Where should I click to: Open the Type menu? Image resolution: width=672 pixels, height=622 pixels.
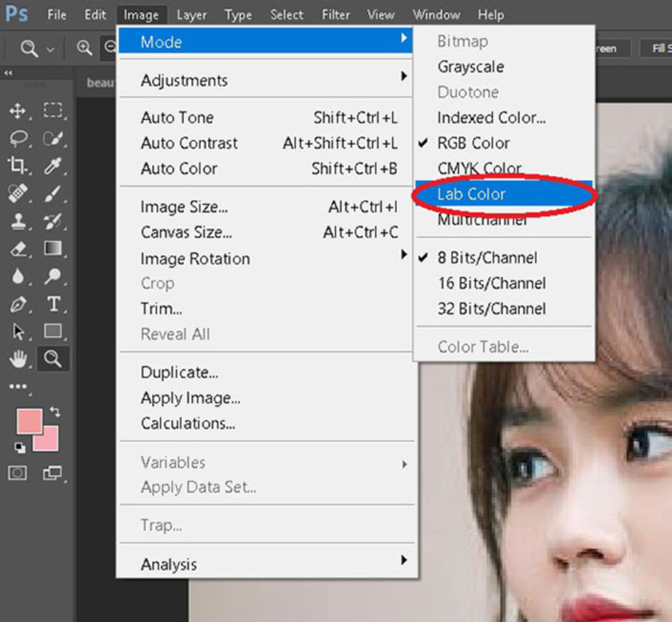(238, 14)
